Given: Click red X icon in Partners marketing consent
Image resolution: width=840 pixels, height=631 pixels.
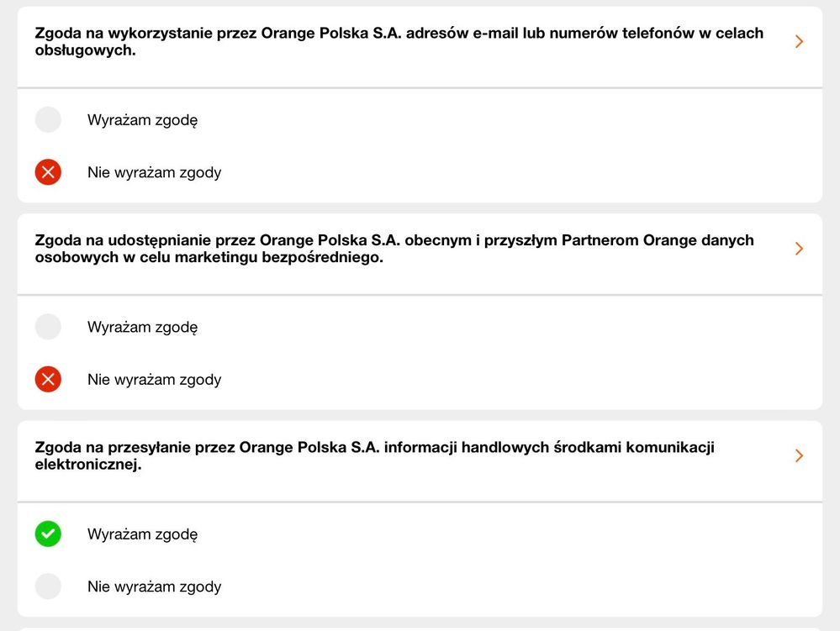Looking at the screenshot, I should tap(48, 380).
